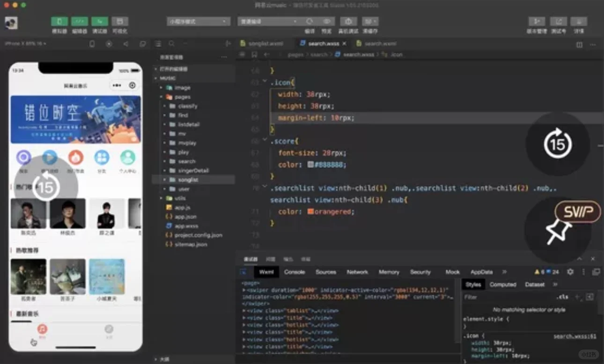
Task: Add a new style rule with plus
Action: (x=578, y=297)
